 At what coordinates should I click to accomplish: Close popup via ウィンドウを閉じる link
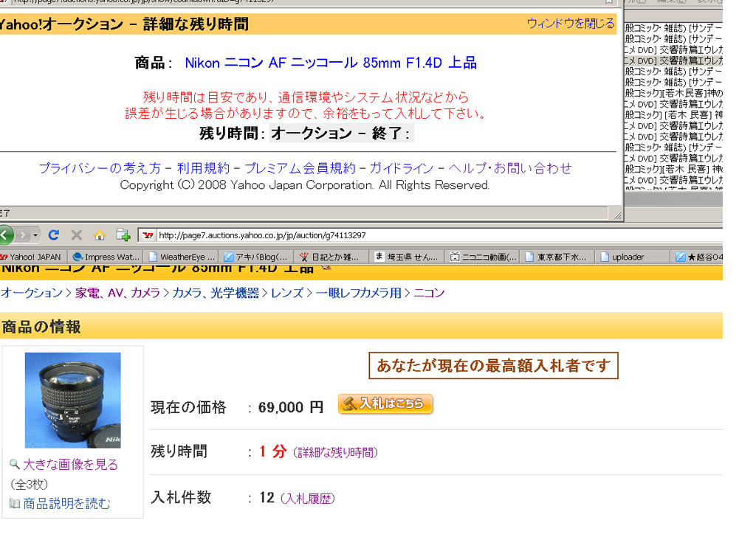click(x=571, y=23)
